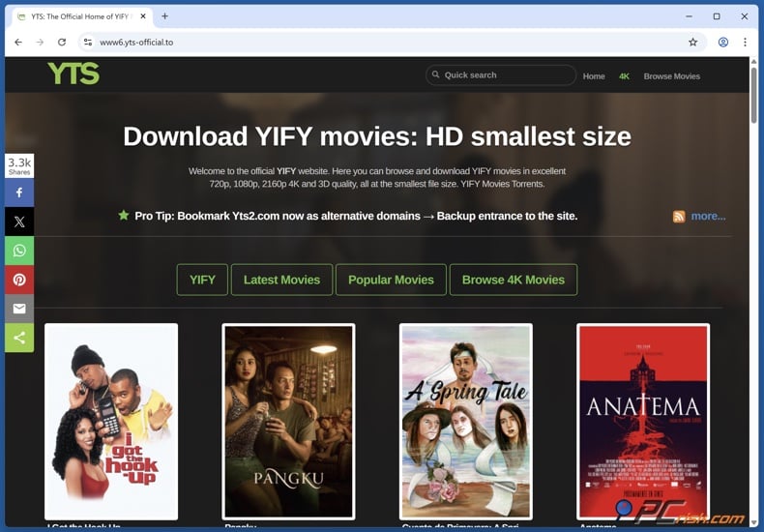Minimize the browser window

point(689,16)
